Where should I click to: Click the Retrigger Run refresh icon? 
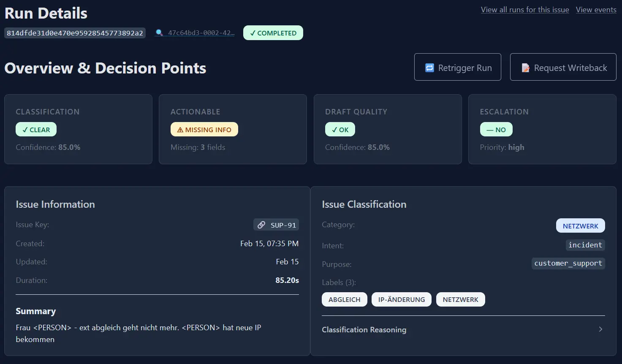coord(429,68)
